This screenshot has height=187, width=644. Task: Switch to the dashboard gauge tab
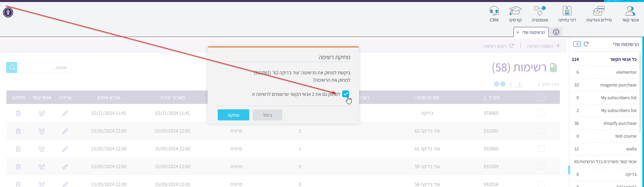click(x=556, y=32)
